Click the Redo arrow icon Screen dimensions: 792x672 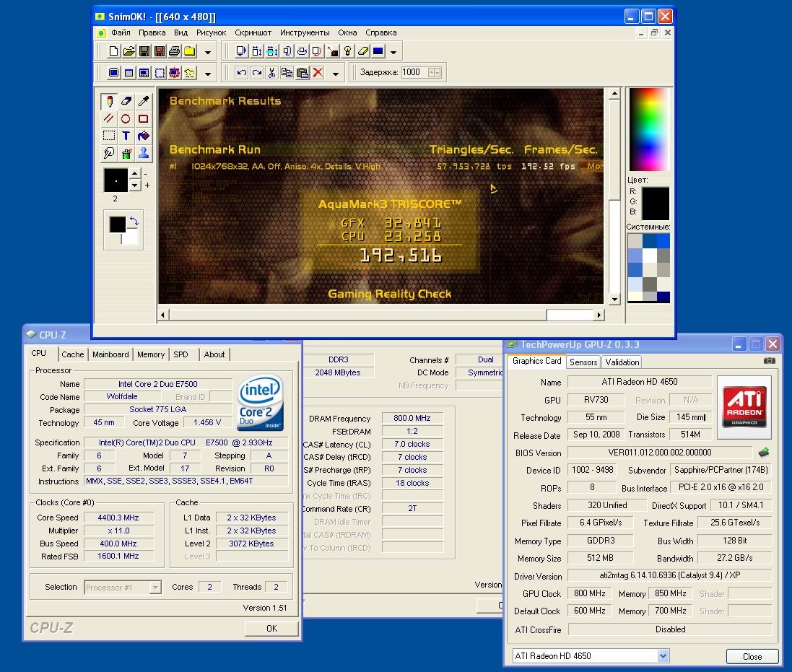[x=256, y=73]
